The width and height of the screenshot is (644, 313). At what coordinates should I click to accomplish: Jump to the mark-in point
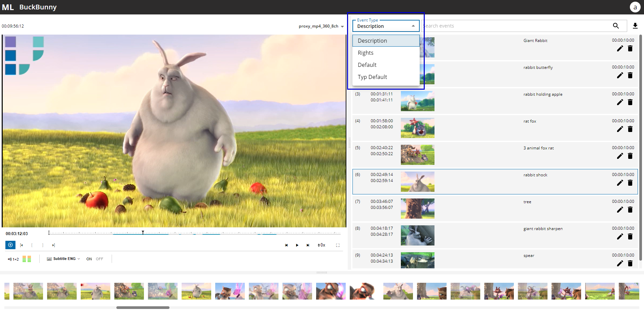point(22,245)
